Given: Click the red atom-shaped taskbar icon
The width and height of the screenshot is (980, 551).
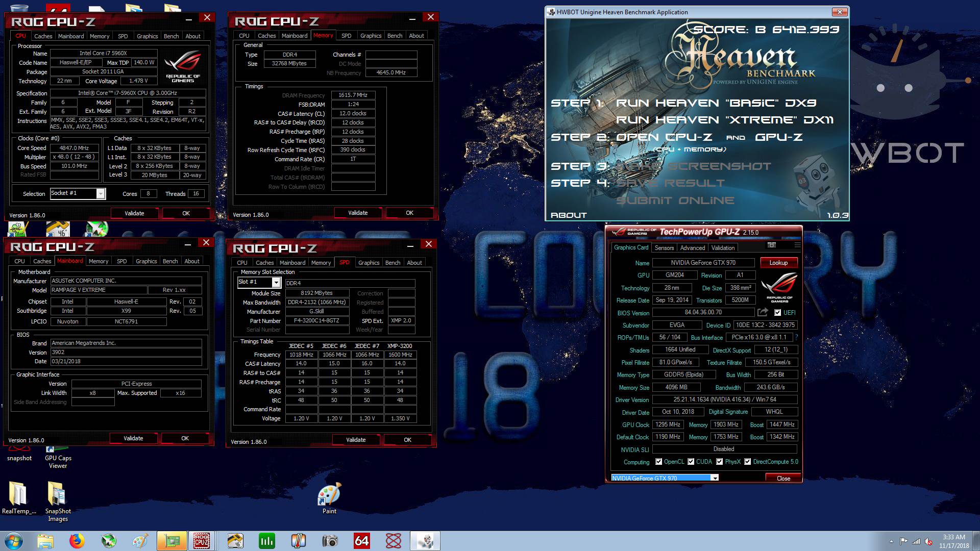Looking at the screenshot, I should coord(394,541).
